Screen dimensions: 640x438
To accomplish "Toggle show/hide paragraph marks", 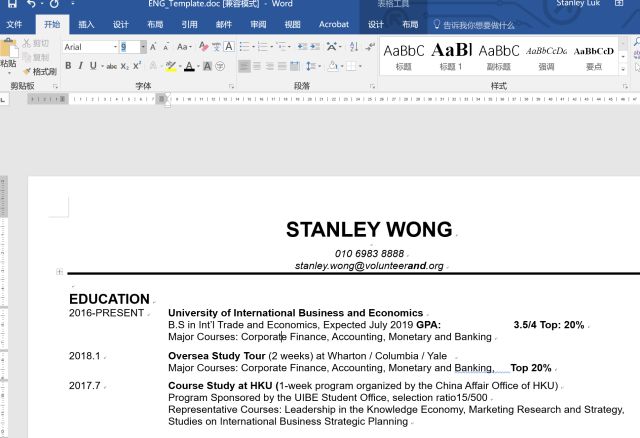I will 370,47.
